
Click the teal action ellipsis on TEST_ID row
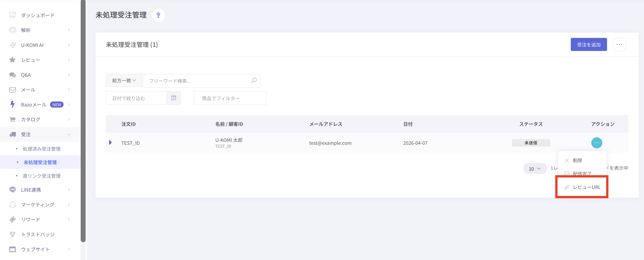[596, 143]
